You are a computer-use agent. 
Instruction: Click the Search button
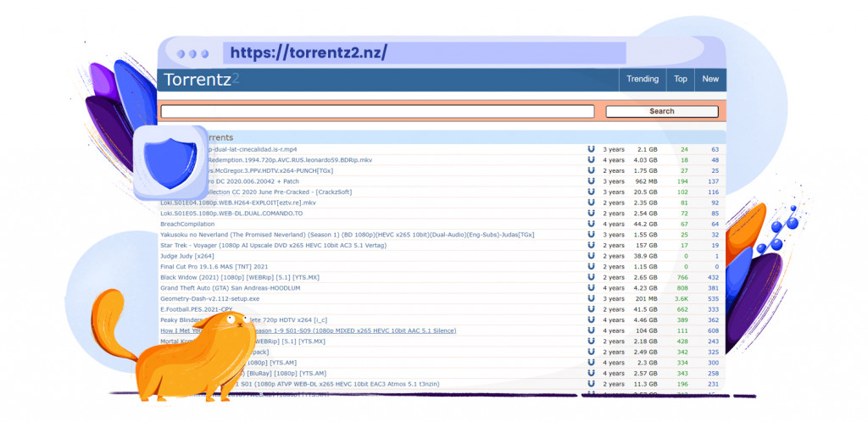pos(661,111)
